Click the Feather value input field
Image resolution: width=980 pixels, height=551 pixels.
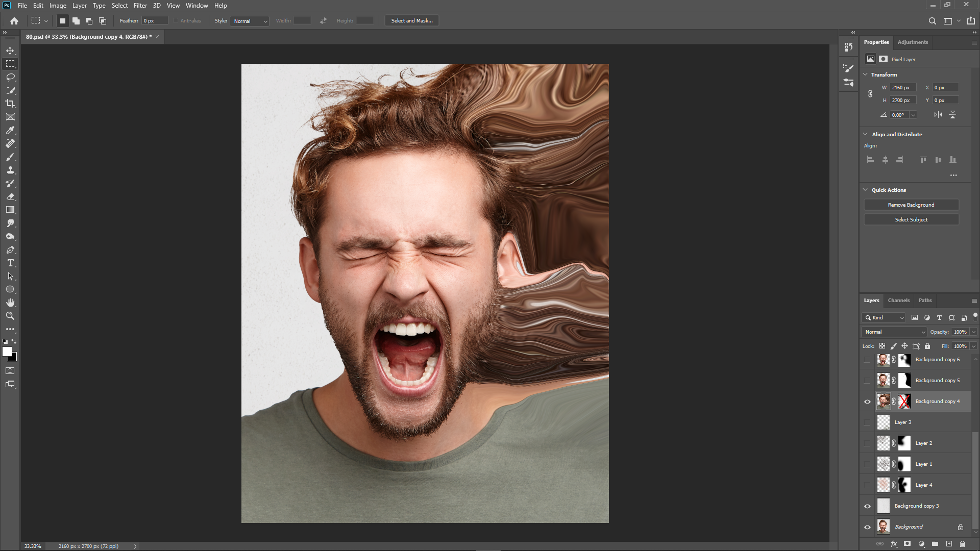[155, 21]
